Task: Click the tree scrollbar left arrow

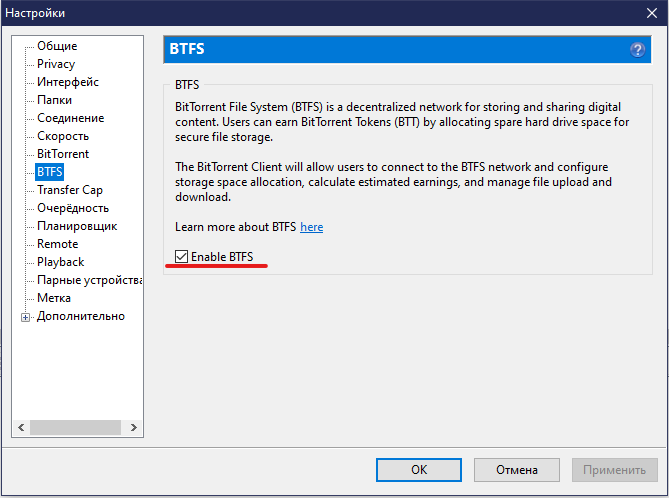Action: (x=21, y=427)
